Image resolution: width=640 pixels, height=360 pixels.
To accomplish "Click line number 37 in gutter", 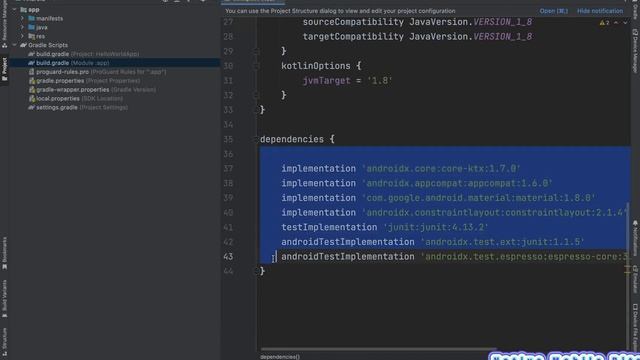I will [x=228, y=169].
